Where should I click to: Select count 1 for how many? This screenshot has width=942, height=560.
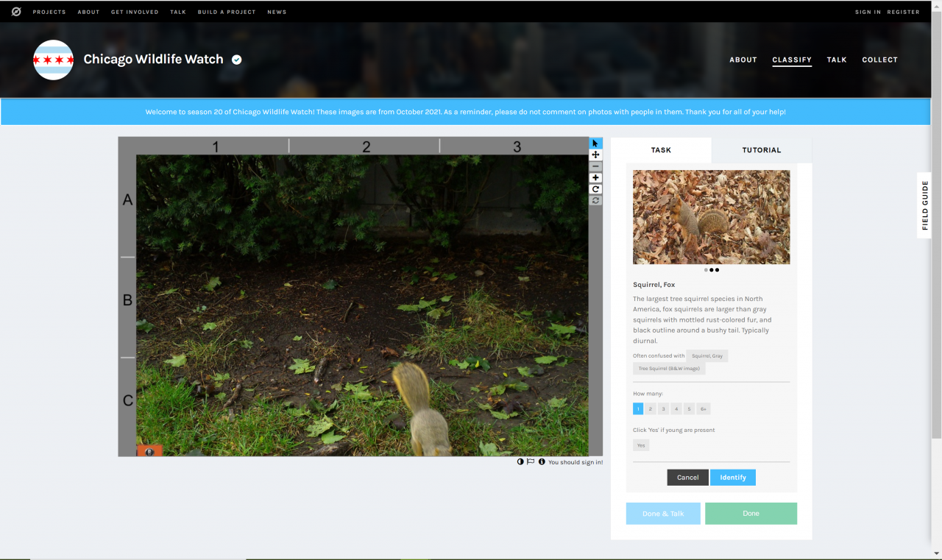click(x=638, y=408)
